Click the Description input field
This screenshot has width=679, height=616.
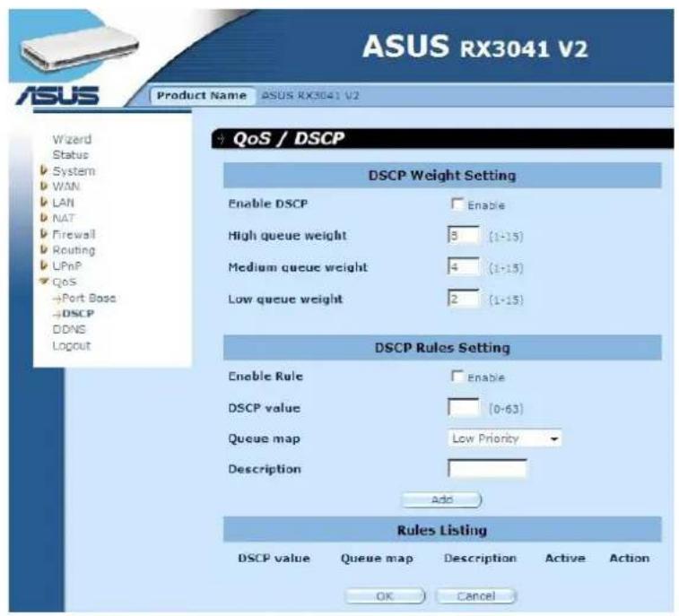[487, 469]
